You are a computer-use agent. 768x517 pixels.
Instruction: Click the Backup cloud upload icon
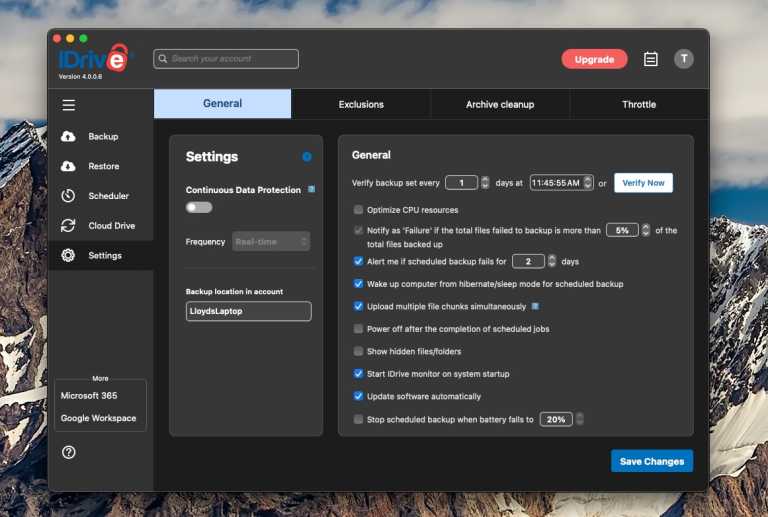coord(68,137)
